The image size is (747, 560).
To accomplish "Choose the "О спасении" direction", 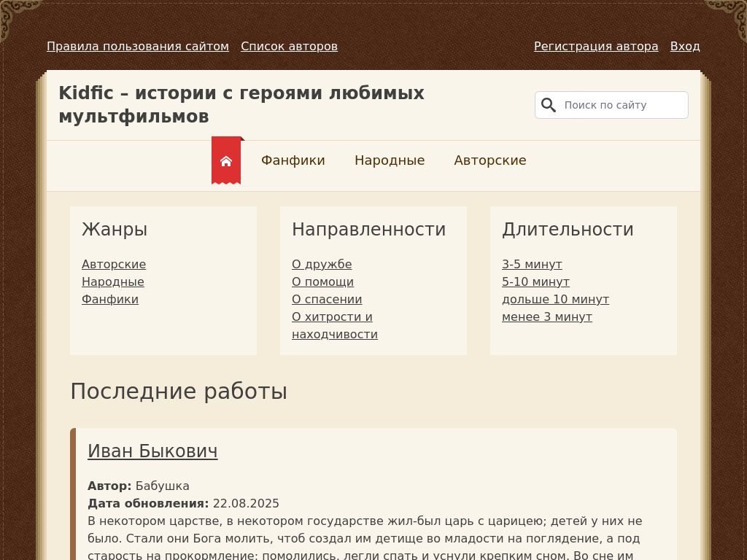I will coord(327,300).
